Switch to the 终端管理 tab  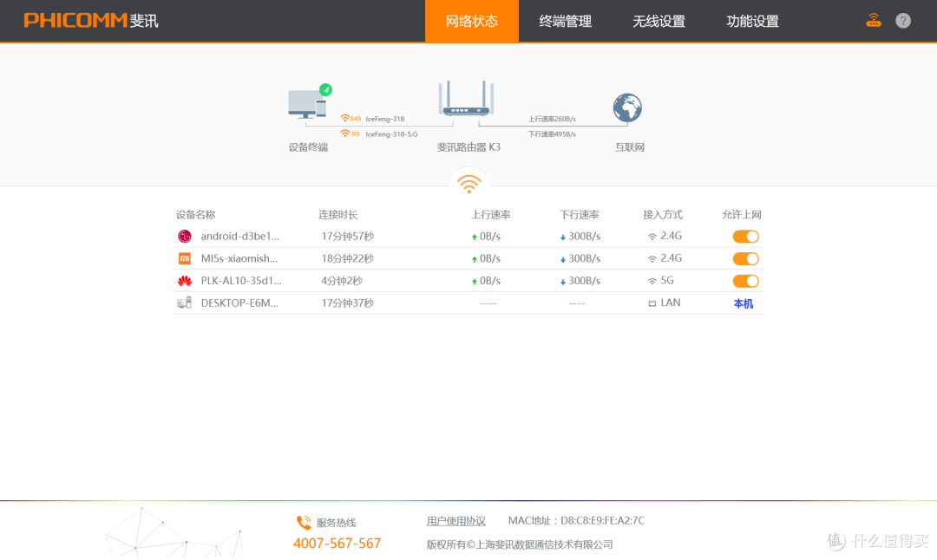click(x=567, y=21)
